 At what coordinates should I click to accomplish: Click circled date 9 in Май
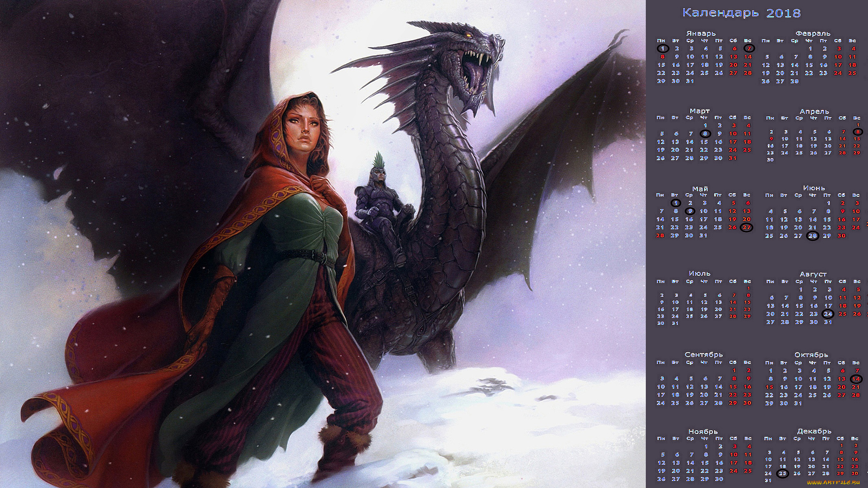pos(690,211)
